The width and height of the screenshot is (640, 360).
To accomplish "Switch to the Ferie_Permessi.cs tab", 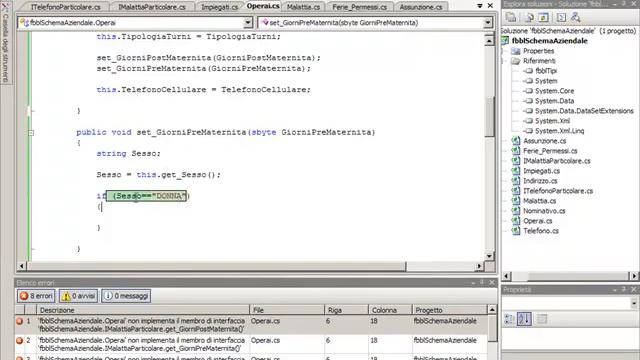I will click(x=360, y=7).
